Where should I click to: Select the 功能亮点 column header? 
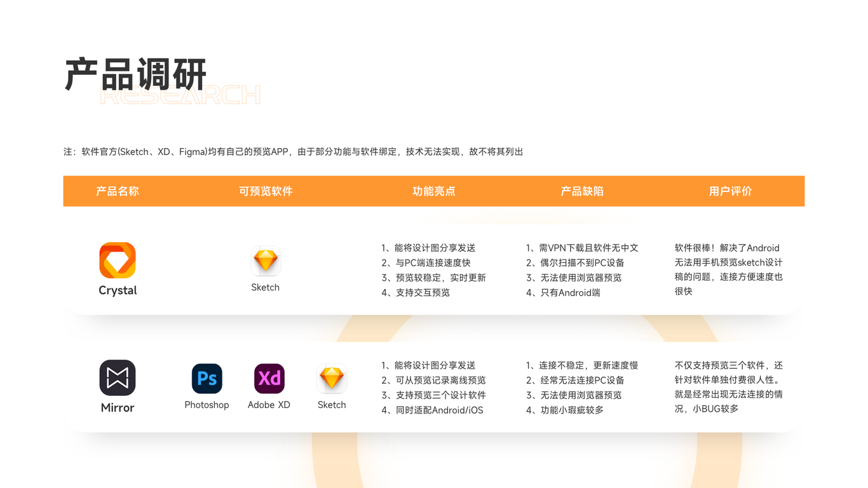434,191
